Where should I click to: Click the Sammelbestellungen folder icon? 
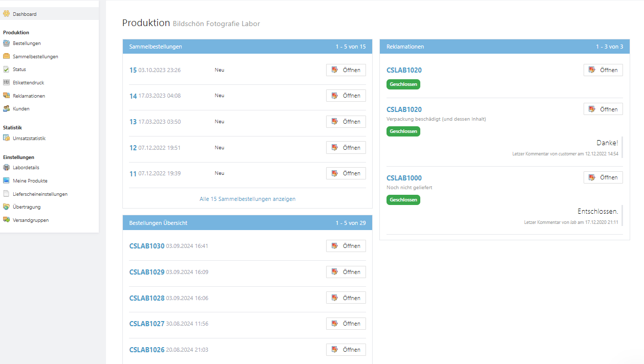pos(6,56)
